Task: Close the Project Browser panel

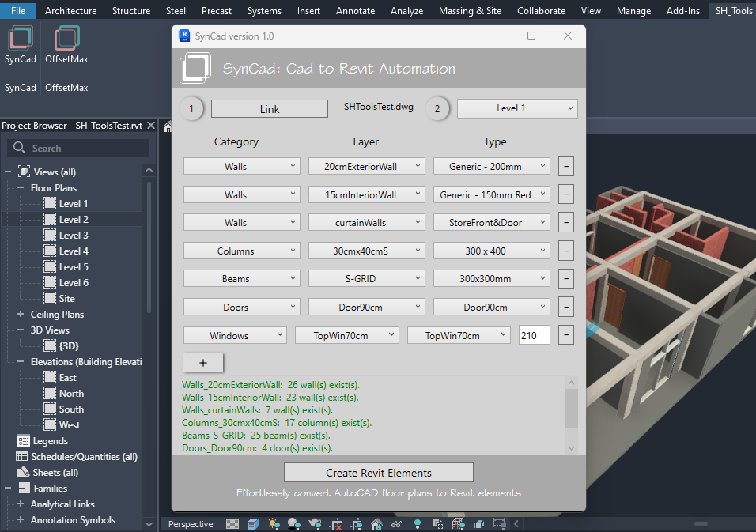Action: click(151, 125)
